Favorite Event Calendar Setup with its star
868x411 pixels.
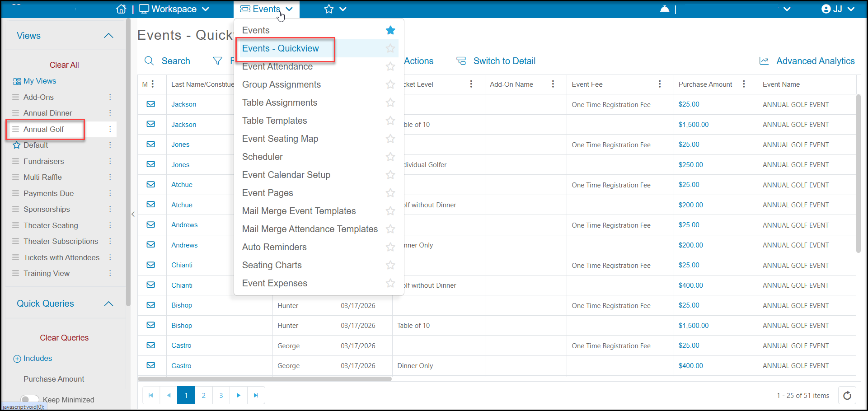pyautogui.click(x=390, y=175)
